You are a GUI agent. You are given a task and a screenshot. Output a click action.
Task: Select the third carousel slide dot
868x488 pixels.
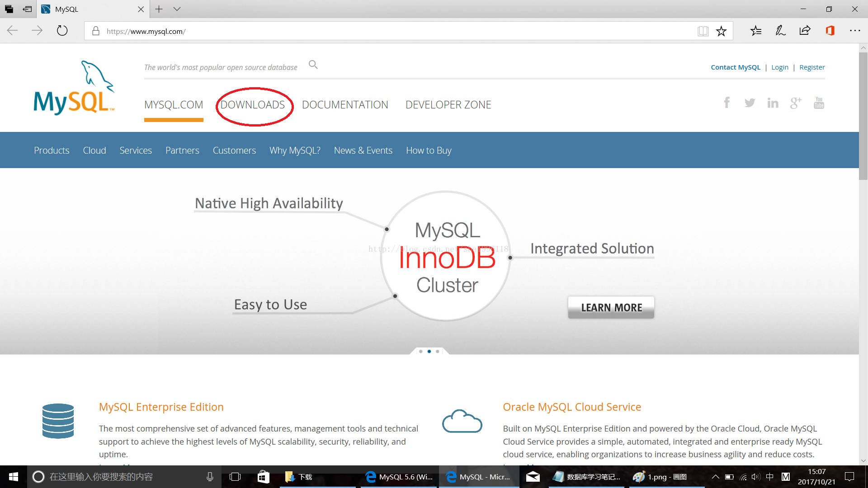click(x=437, y=351)
